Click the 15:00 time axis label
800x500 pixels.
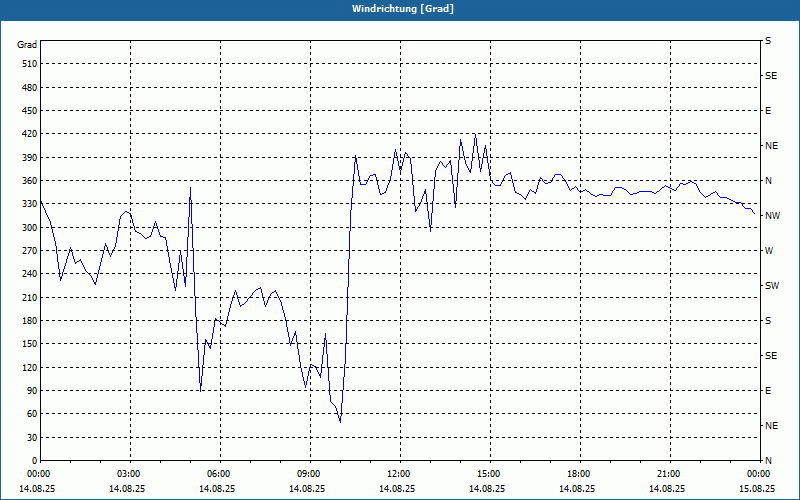coord(489,473)
